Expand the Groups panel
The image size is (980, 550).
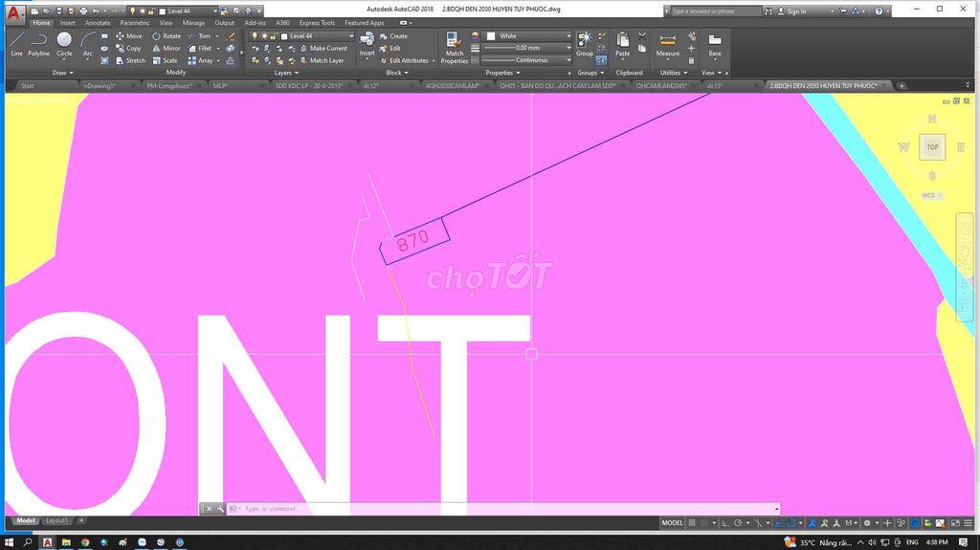point(590,73)
